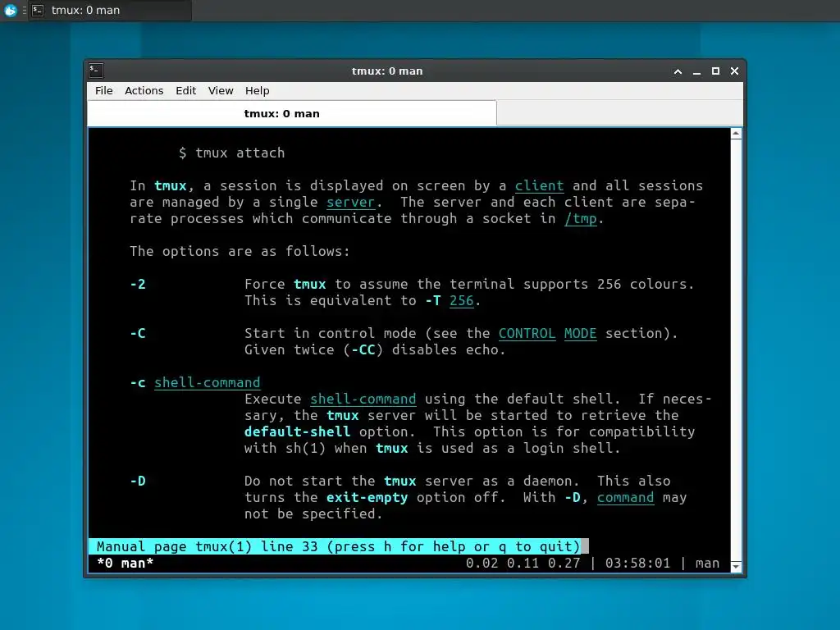Image resolution: width=840 pixels, height=630 pixels.
Task: Open the Help menu
Action: pos(257,90)
